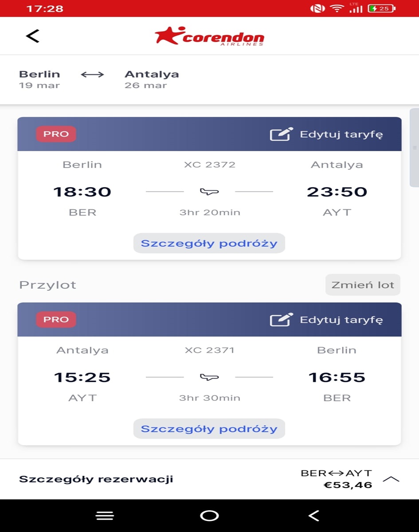Tap the Android home circle button
This screenshot has width=419, height=532.
pos(209,516)
